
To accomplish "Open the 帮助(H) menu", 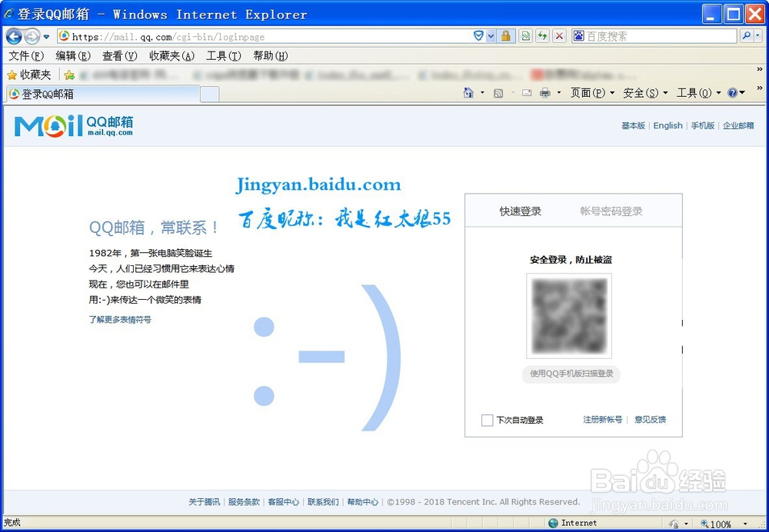I will pyautogui.click(x=270, y=56).
